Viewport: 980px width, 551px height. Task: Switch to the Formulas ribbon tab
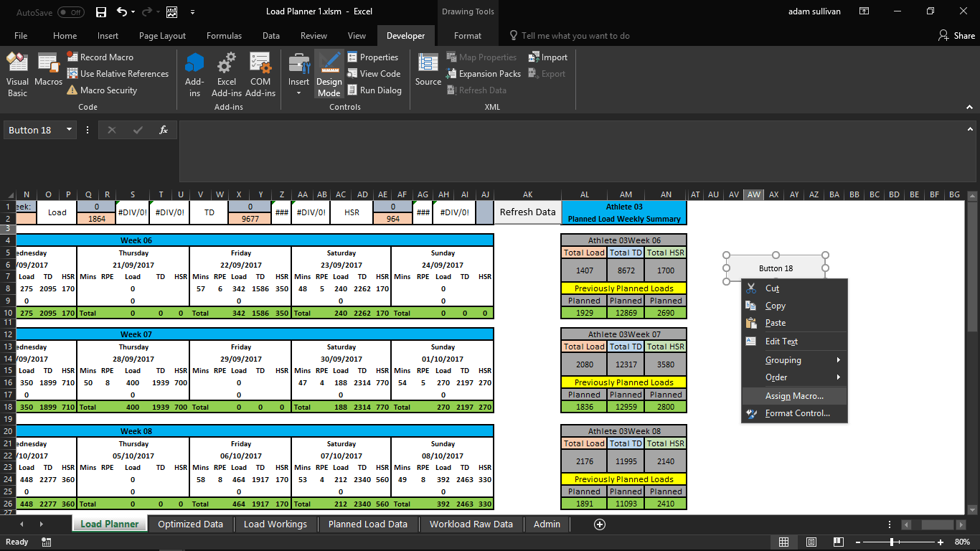(224, 35)
